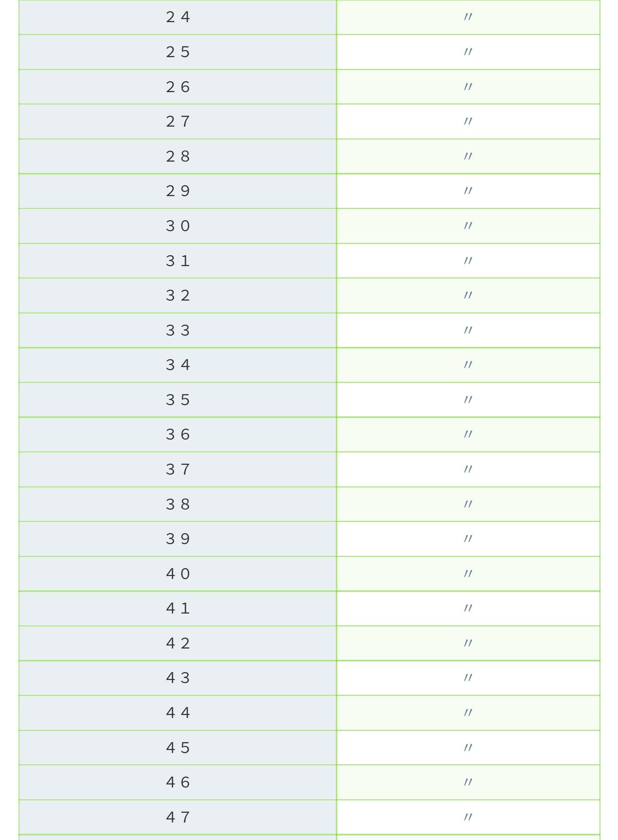618x840 pixels.
Task: Click the table cell numbered 34
Action: [x=178, y=365]
